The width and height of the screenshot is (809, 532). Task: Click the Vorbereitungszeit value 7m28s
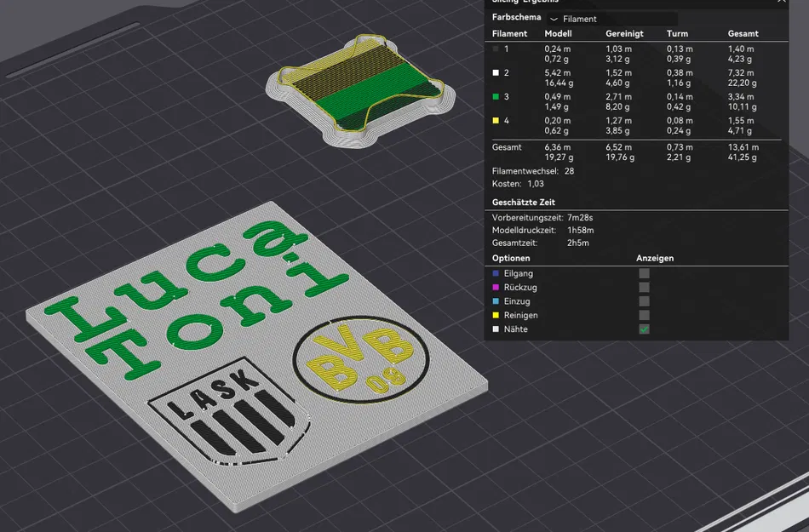click(580, 218)
